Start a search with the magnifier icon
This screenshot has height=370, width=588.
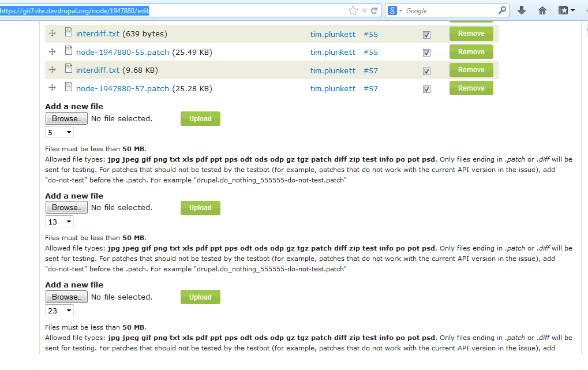coord(501,10)
